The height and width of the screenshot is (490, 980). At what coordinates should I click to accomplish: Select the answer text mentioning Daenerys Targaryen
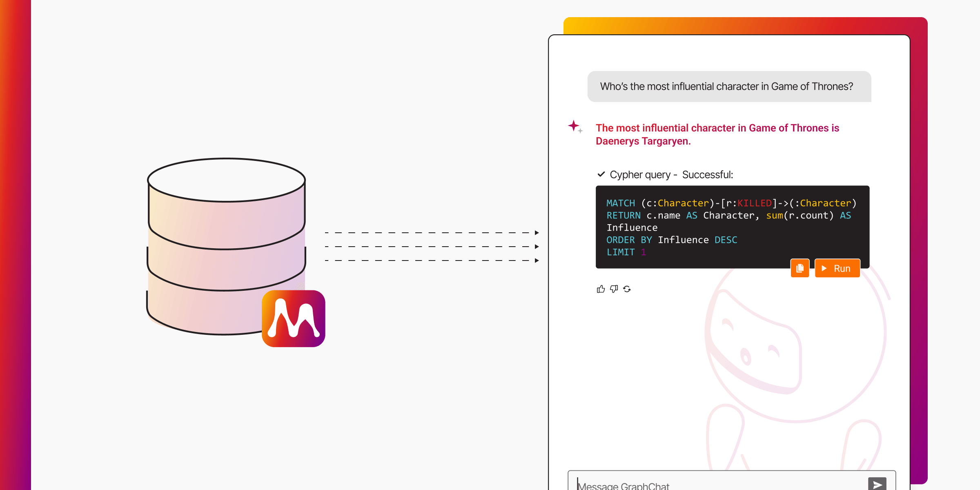[717, 134]
